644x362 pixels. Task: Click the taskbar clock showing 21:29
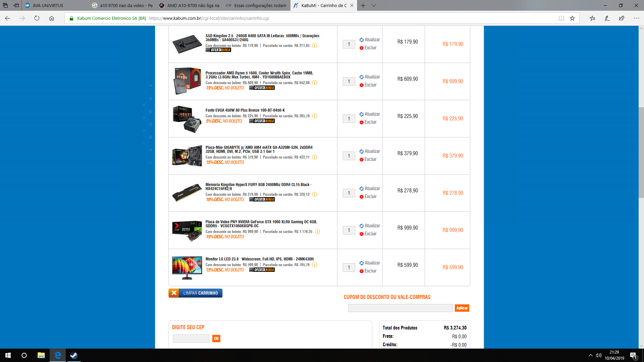614,355
